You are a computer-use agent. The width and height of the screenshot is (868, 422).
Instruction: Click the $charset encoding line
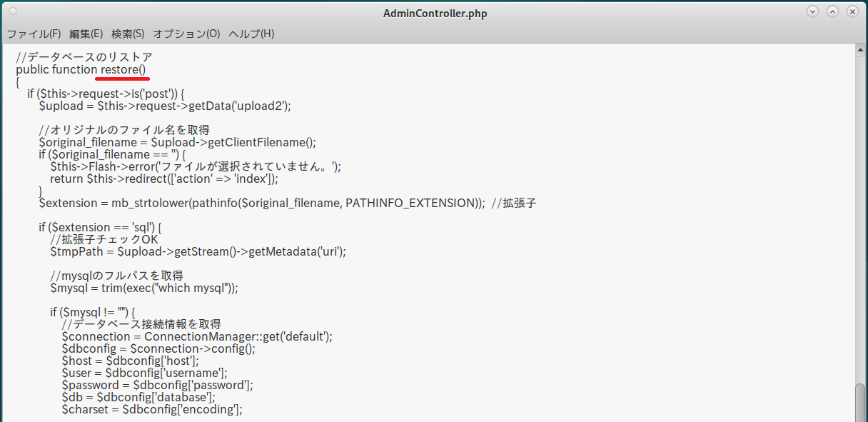point(151,409)
